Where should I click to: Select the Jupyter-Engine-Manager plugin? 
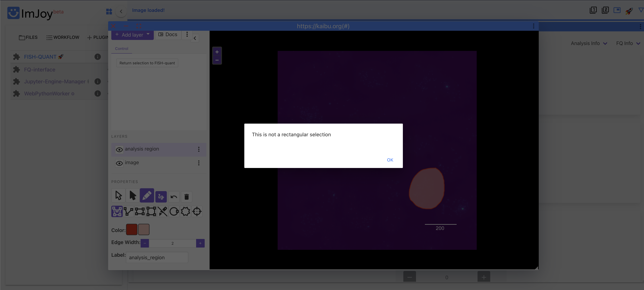[55, 82]
